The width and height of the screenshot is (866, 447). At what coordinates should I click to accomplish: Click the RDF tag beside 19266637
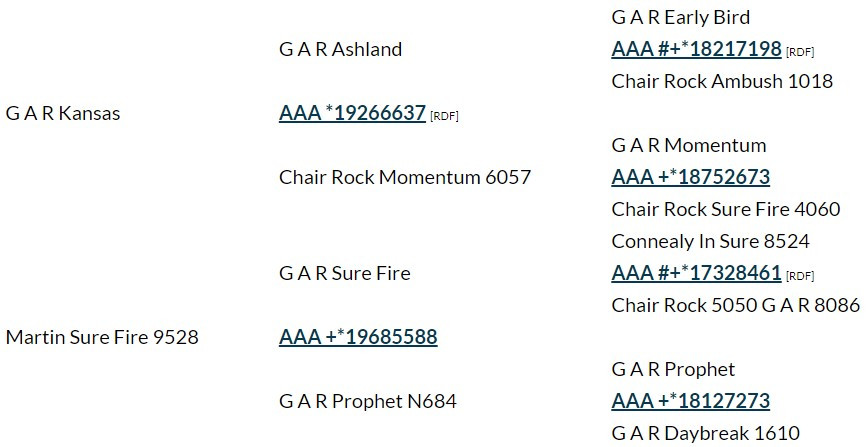[x=444, y=116]
